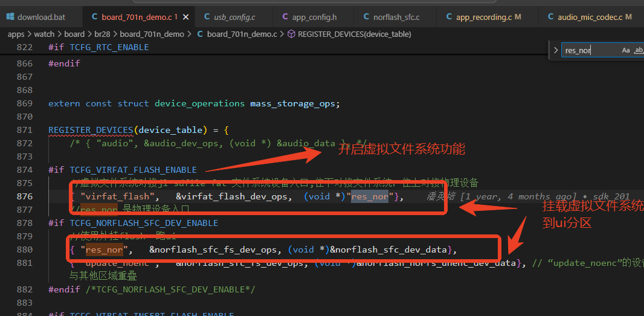Image resolution: width=644 pixels, height=316 pixels.
Task: Open the usb_config.c tab
Action: pyautogui.click(x=234, y=17)
